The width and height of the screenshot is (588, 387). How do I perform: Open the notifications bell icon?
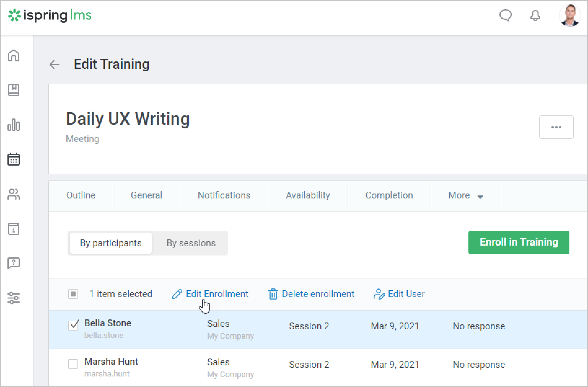[535, 16]
